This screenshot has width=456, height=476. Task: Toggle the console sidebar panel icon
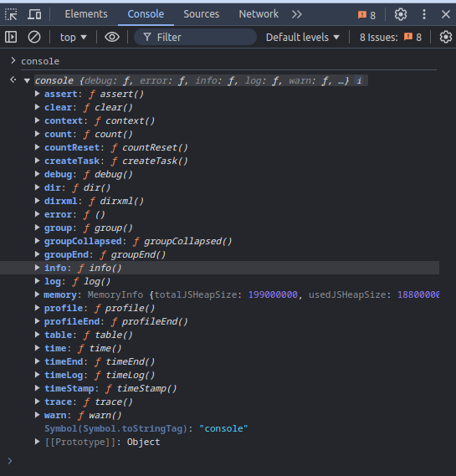11,37
